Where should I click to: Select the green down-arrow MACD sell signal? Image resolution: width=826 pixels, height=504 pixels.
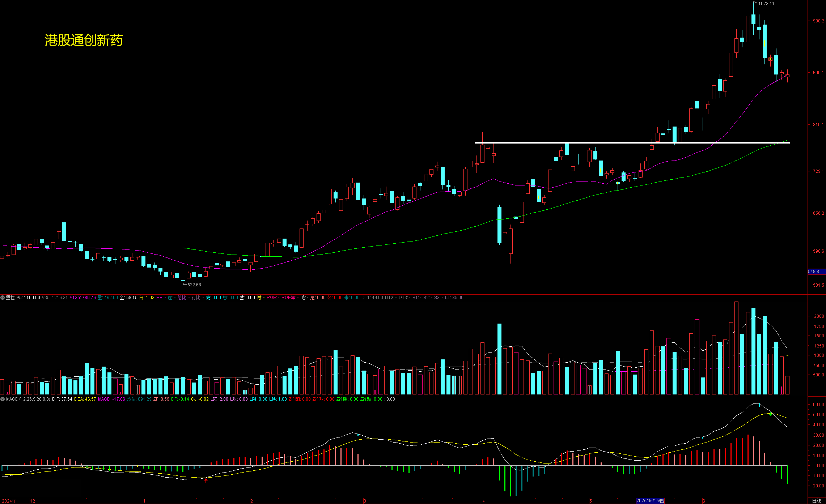click(x=771, y=414)
